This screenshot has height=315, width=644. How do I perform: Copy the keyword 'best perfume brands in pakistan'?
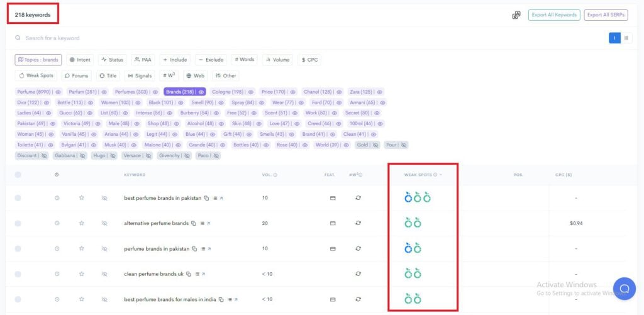(206, 198)
